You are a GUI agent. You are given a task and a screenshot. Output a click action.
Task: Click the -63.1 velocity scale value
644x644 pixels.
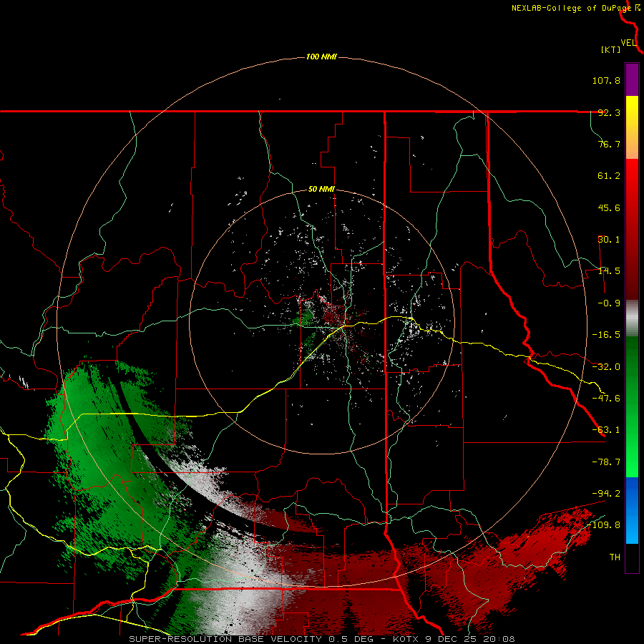(x=606, y=430)
